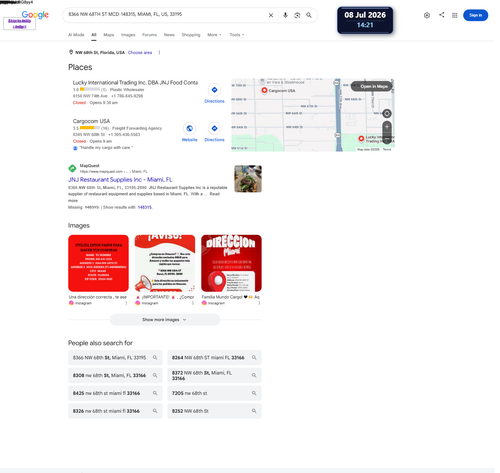The height and width of the screenshot is (473, 500).
Task: Open search by image camera icon
Action: coord(297,15)
